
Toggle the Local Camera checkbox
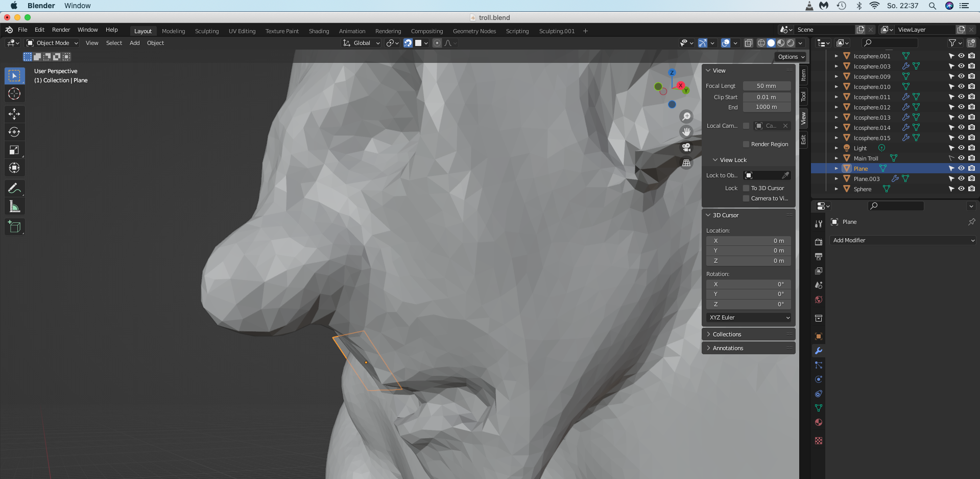746,126
